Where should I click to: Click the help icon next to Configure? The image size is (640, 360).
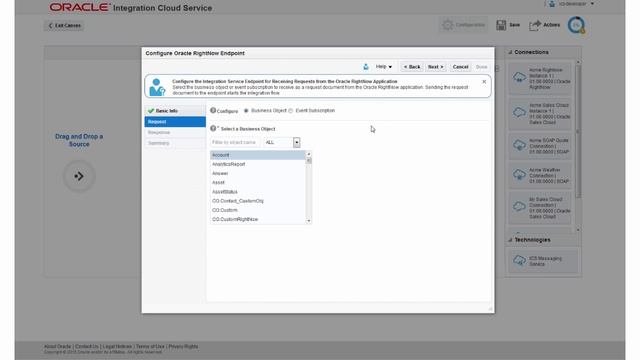coord(213,110)
